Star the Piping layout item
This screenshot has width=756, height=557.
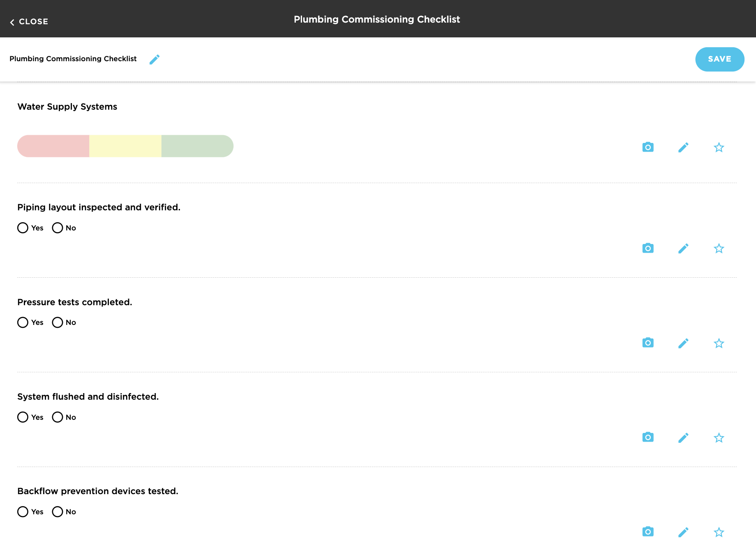tap(719, 248)
